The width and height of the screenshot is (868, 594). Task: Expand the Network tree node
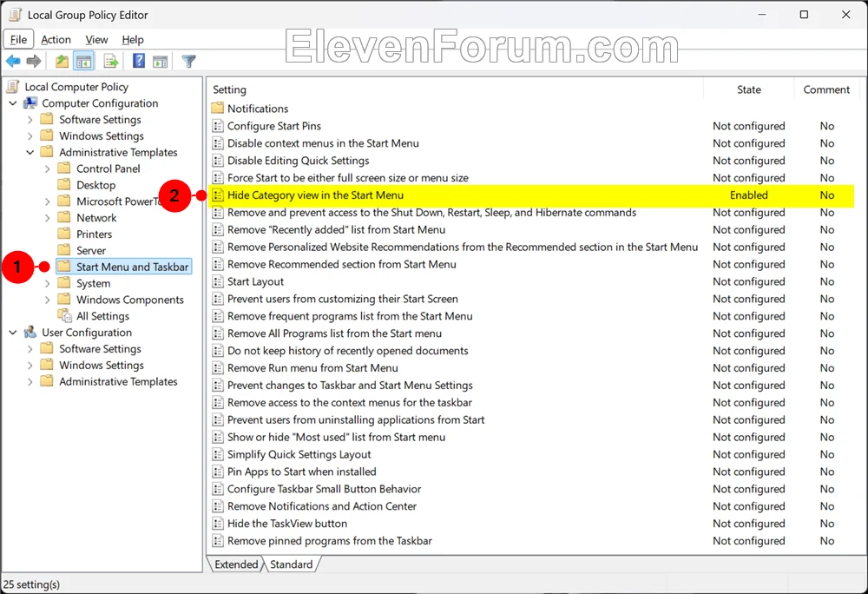(47, 218)
